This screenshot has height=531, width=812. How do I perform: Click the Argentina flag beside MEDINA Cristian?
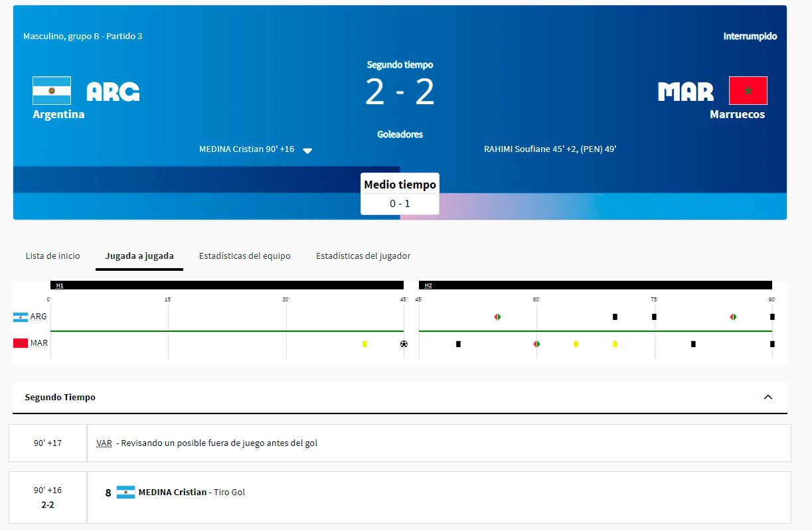click(125, 493)
